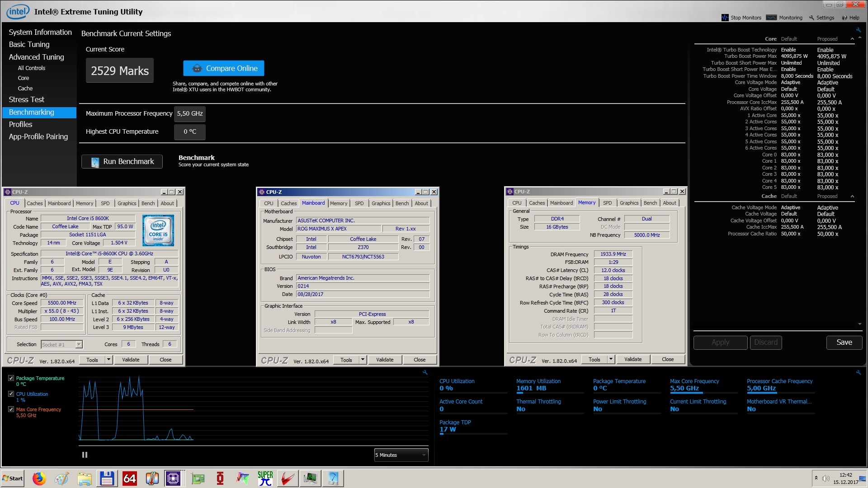Open Settings wrench in the top bar
This screenshot has height=488, width=868.
811,18
